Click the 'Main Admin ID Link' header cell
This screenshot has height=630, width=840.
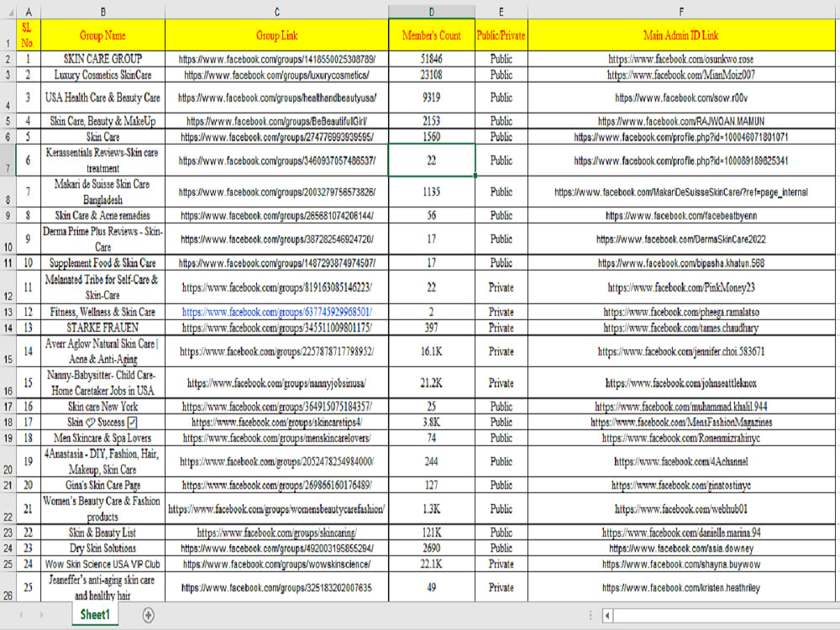681,35
